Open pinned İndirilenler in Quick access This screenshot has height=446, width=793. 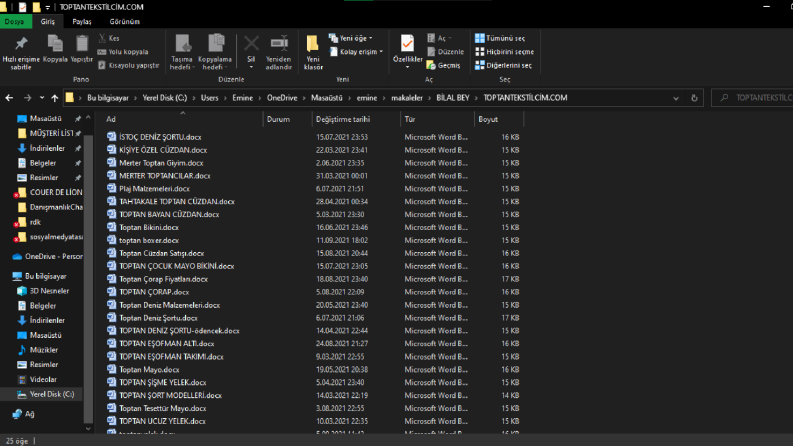coord(47,148)
